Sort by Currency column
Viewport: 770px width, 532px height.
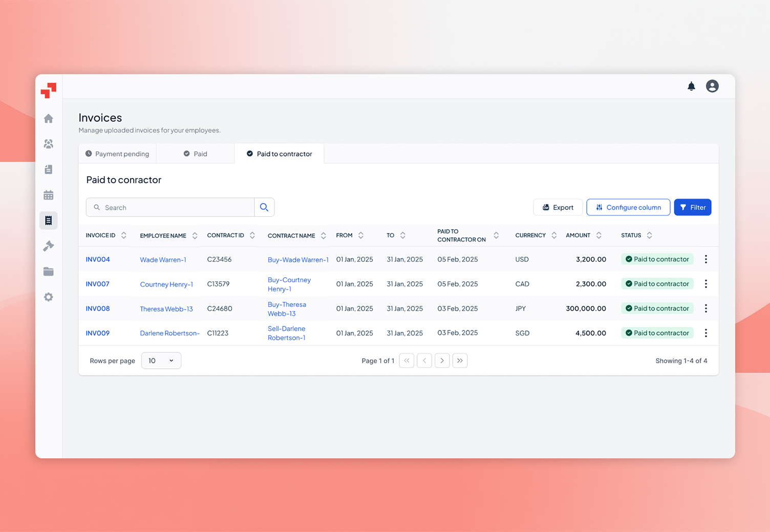tap(554, 235)
